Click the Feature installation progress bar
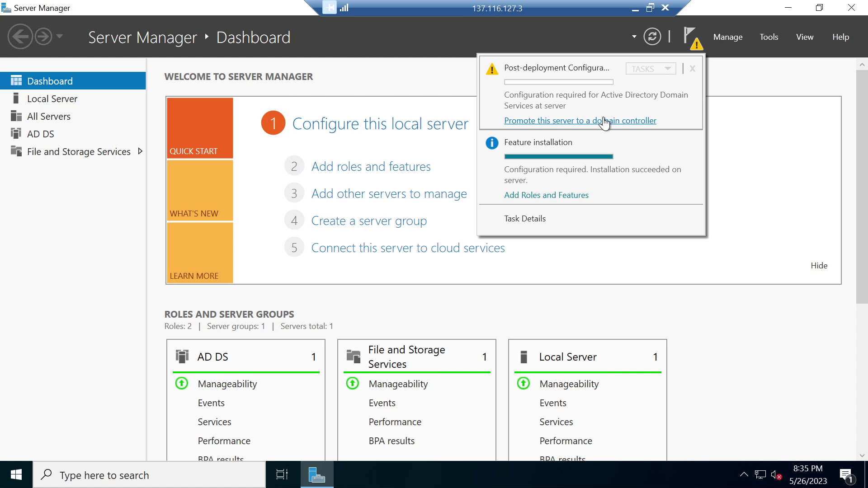 click(x=559, y=156)
